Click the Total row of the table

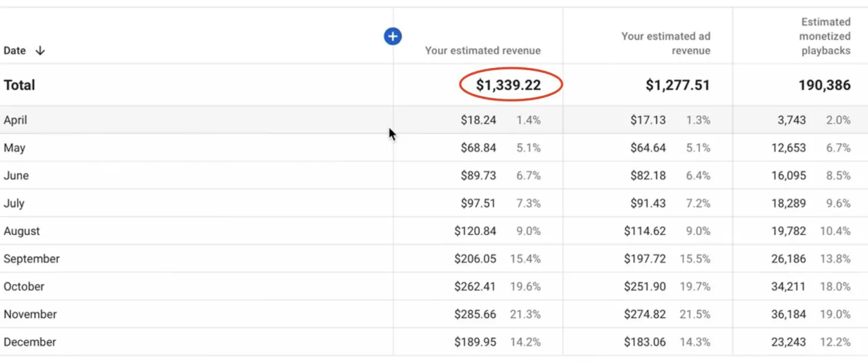click(x=19, y=85)
